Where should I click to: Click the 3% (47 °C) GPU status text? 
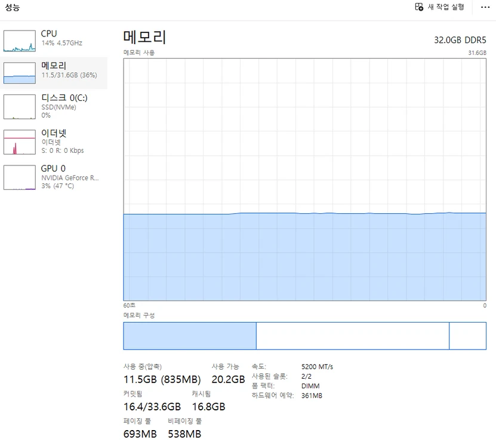[57, 186]
